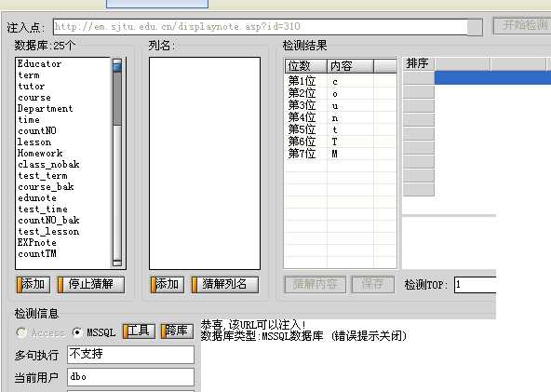Select the class_nobak table
The height and width of the screenshot is (392, 551).
48,165
